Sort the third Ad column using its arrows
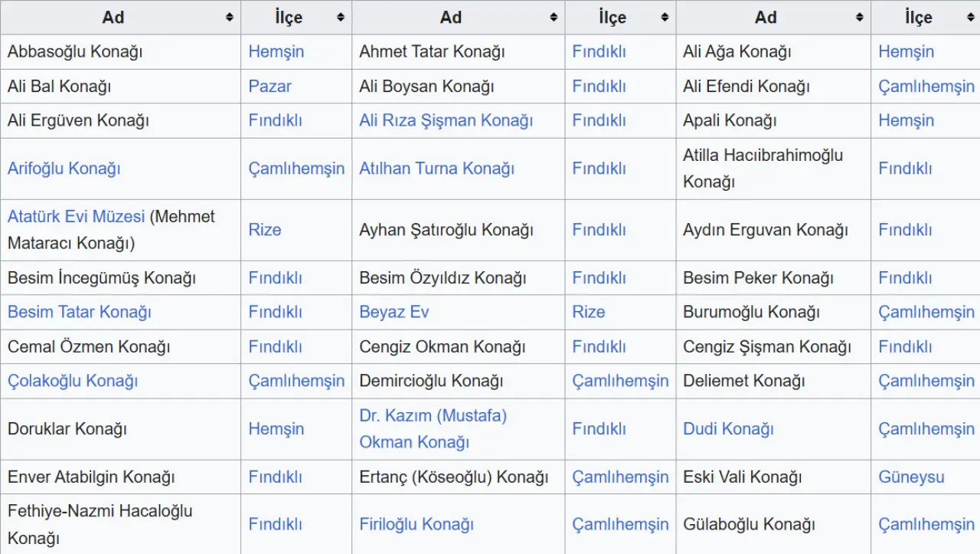980x554 pixels. 859,18
